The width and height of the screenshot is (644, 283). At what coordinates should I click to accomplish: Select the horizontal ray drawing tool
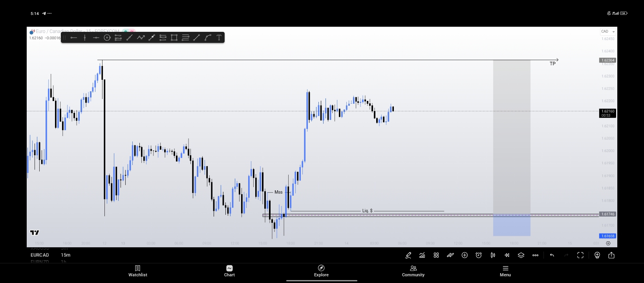tap(73, 38)
